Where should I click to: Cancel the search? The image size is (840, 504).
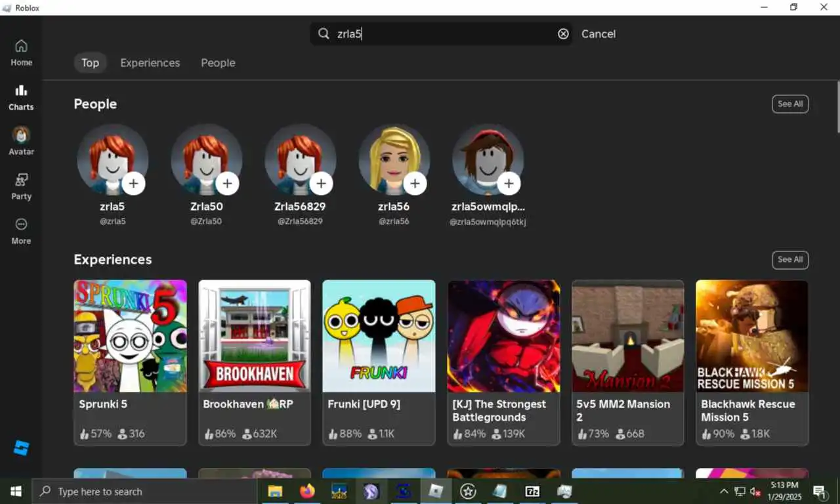(x=598, y=34)
